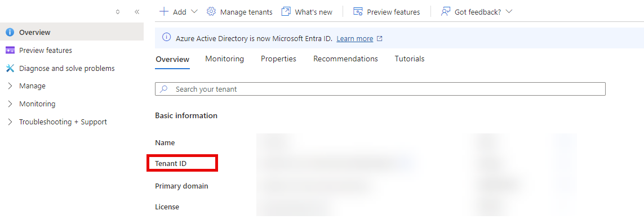Switch to the Overview tab
The width and height of the screenshot is (644, 224).
(x=172, y=59)
